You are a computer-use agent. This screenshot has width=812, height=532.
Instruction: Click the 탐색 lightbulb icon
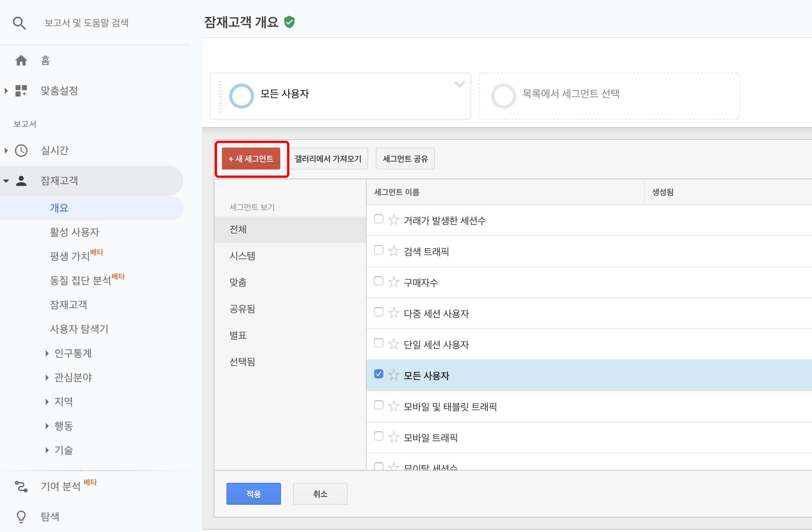click(21, 516)
